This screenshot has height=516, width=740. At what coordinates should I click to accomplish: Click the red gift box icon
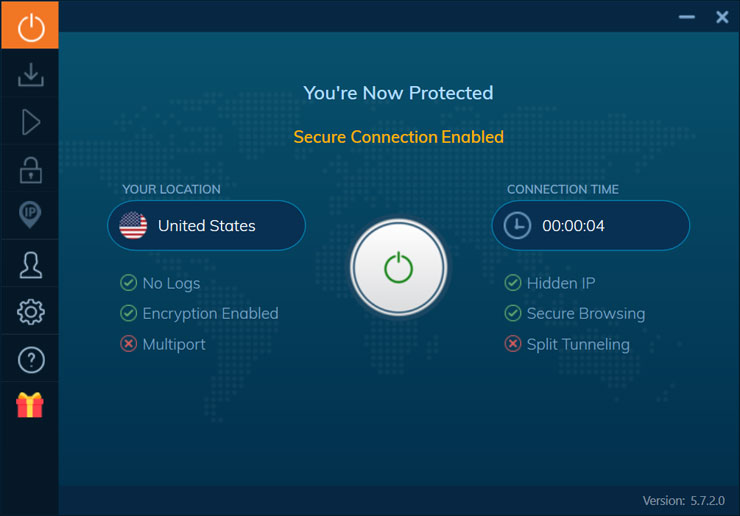coord(30,405)
